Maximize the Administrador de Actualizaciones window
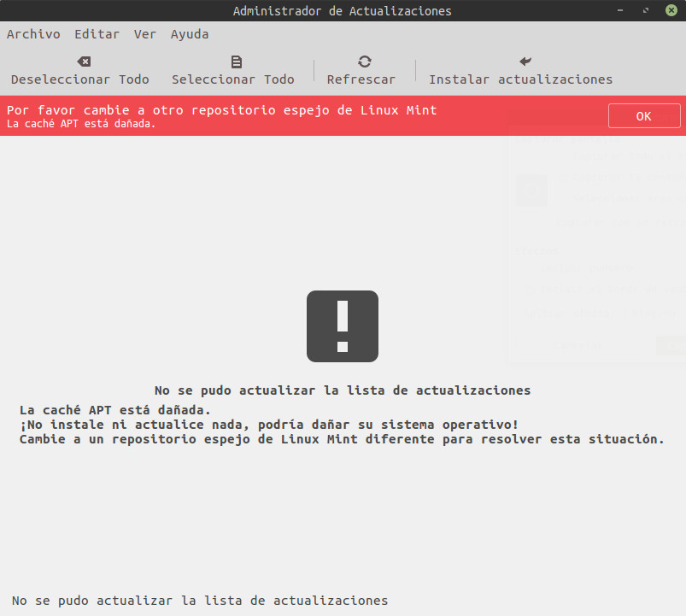The width and height of the screenshot is (686, 616). coord(646,10)
